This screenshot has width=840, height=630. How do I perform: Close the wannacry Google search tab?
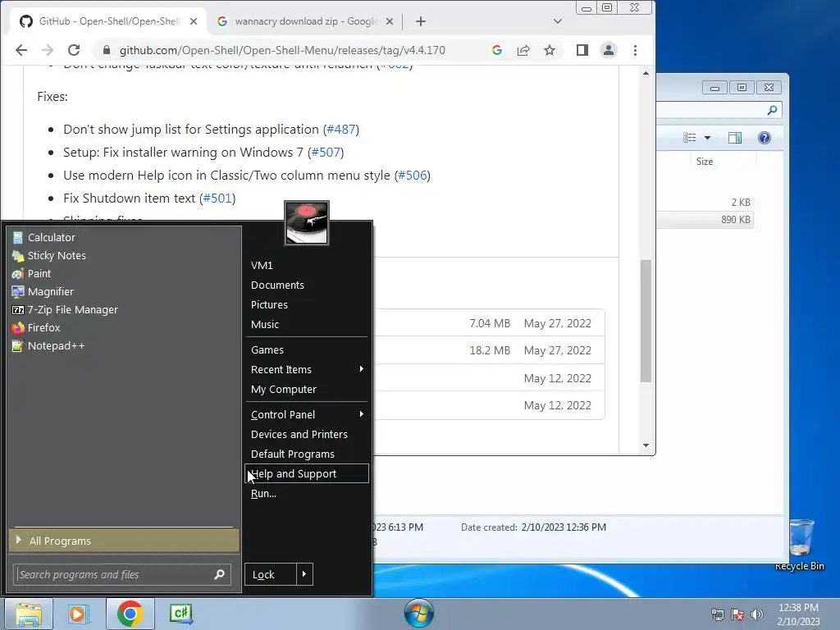coord(390,21)
